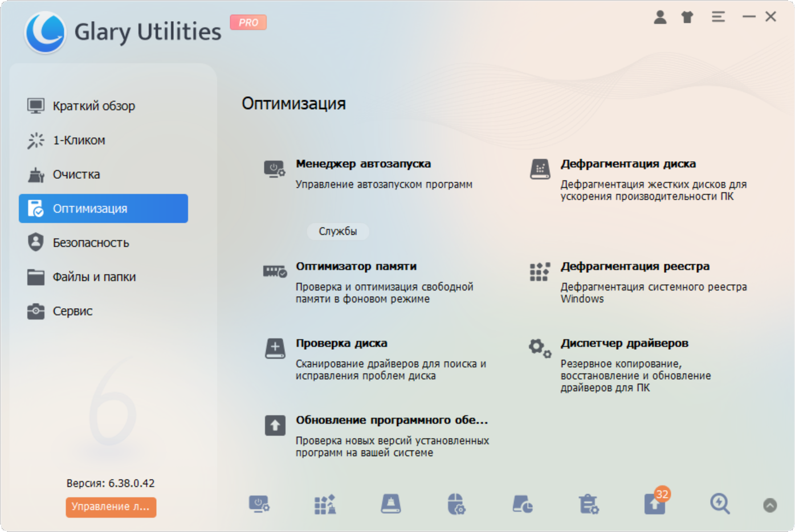
Task: Open the startup manager dock icon
Action: click(x=259, y=505)
